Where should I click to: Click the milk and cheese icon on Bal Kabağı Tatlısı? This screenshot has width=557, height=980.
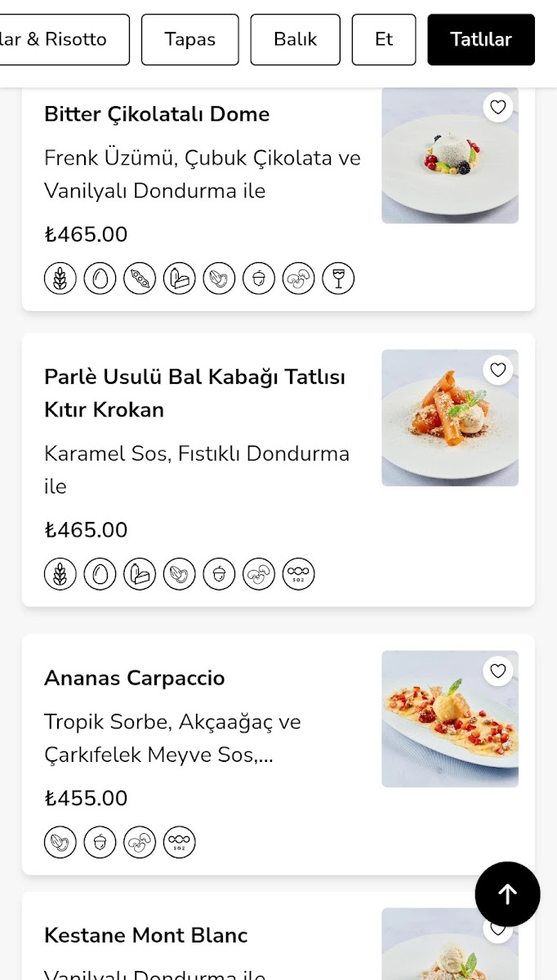140,574
